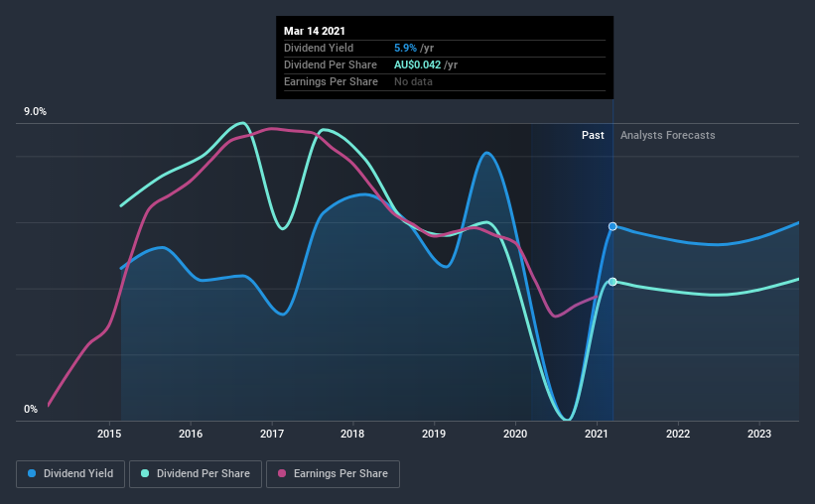Screen dimensions: 815x504
Task: Click the Analysts Forecasts label
Action: coord(667,135)
